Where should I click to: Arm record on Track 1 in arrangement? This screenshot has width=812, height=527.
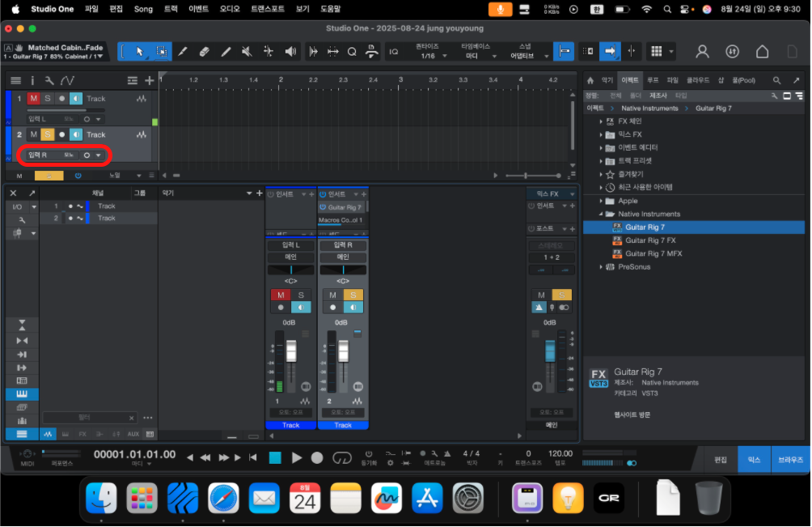click(x=62, y=99)
